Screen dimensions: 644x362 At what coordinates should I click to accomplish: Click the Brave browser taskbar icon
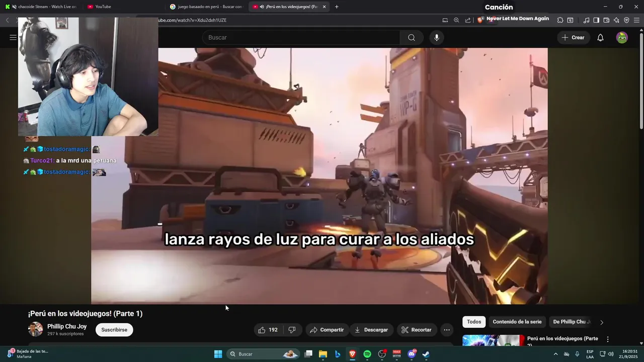pos(352,354)
